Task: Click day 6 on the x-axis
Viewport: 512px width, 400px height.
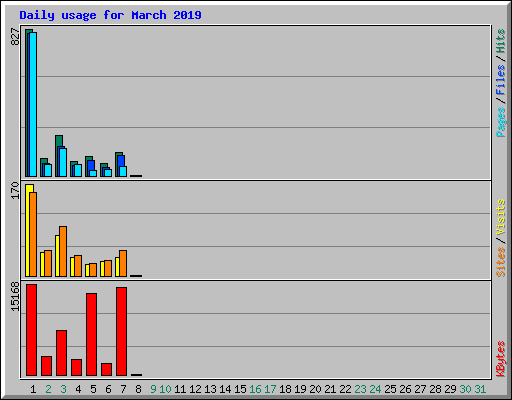Action: 108,389
